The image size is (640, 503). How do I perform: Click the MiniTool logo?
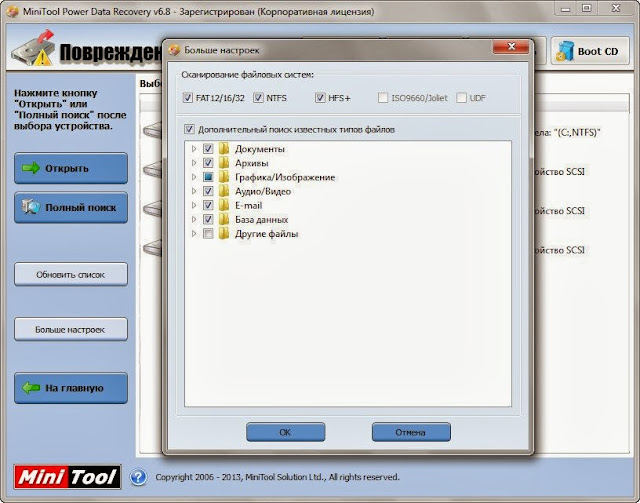(67, 477)
